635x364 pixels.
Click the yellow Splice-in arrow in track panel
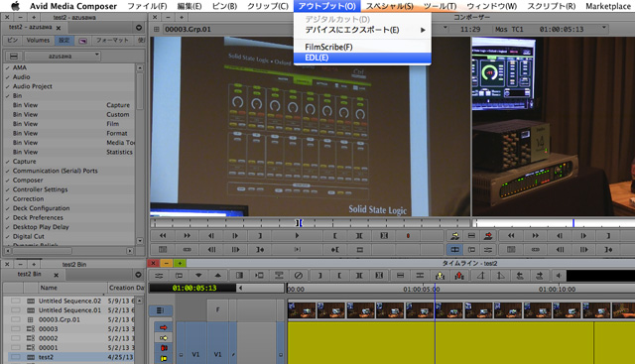tap(164, 338)
